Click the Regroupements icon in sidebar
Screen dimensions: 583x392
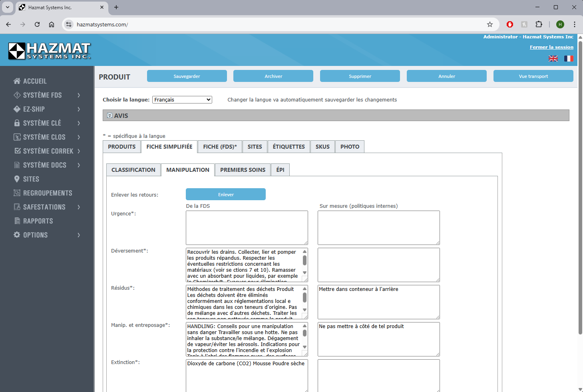click(17, 193)
